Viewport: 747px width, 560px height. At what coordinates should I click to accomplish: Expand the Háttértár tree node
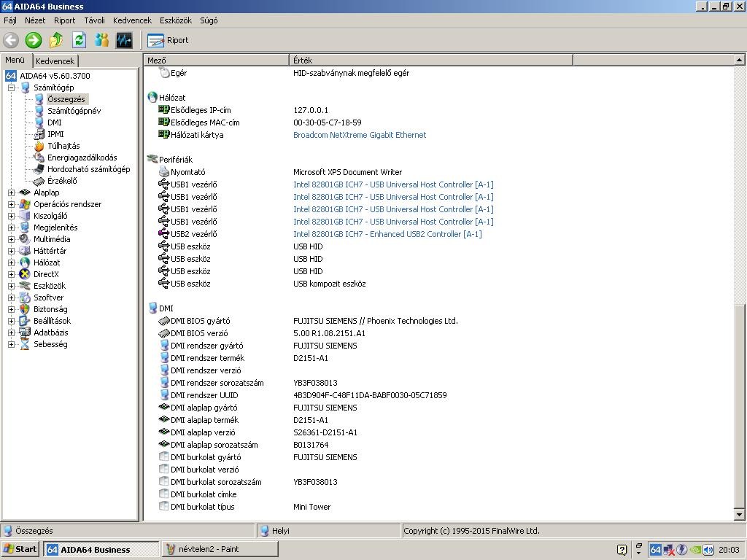[11, 251]
